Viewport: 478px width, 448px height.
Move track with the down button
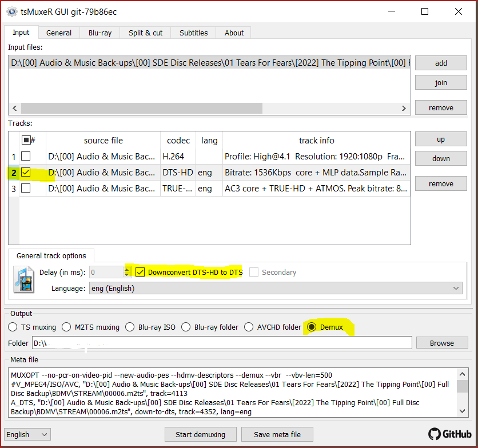[x=441, y=158]
